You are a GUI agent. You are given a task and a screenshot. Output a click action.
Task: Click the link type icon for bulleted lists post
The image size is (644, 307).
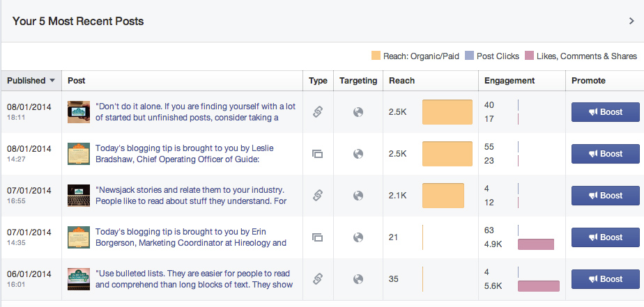point(318,279)
